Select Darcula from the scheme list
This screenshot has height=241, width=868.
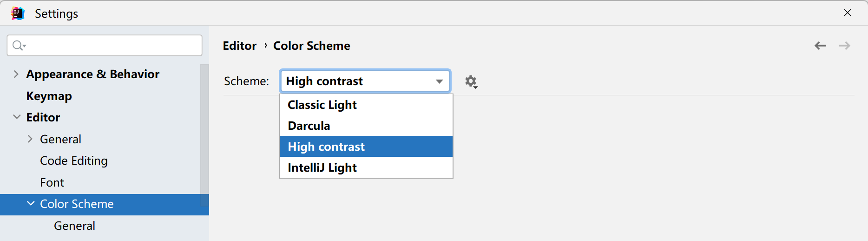(309, 126)
